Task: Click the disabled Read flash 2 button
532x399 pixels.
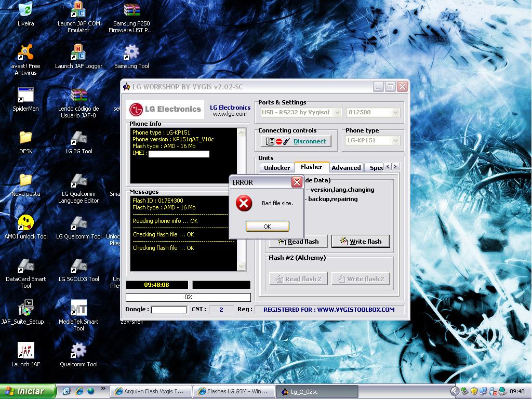Action: (x=298, y=279)
